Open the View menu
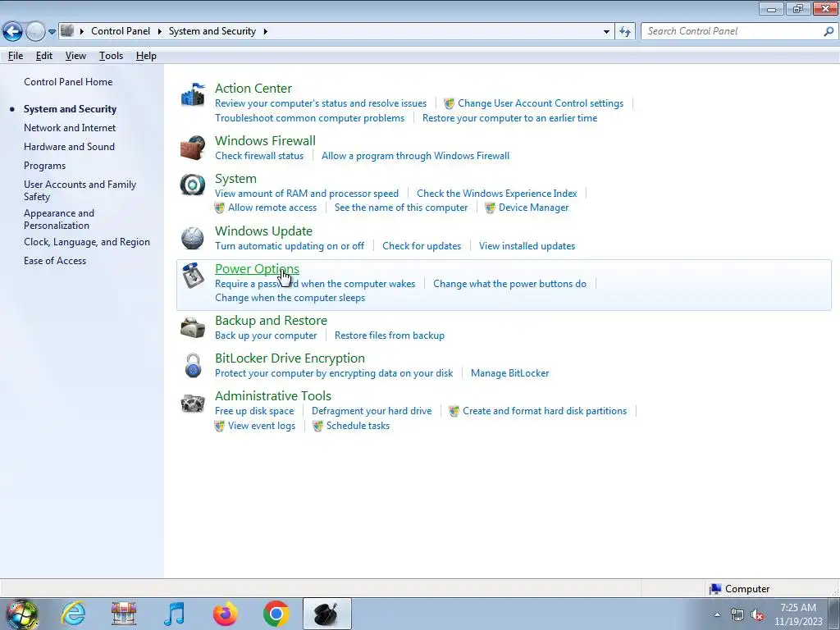Image resolution: width=840 pixels, height=630 pixels. [x=75, y=56]
